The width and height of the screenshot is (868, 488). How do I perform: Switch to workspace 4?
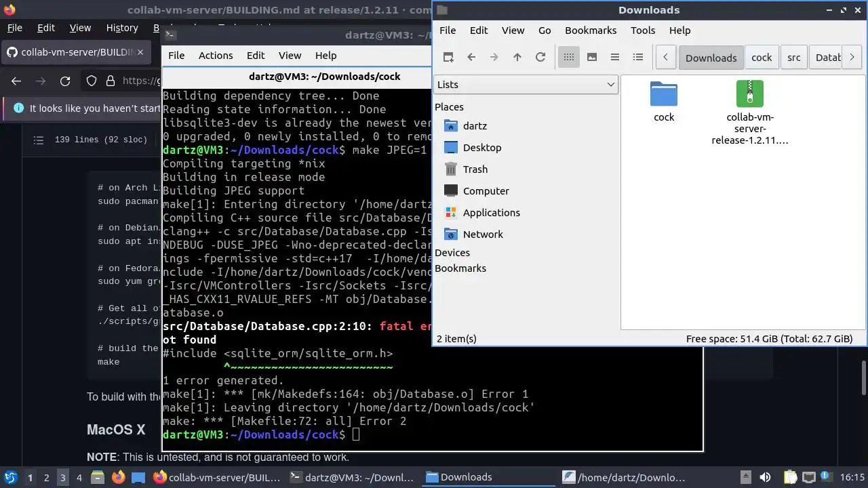point(79,477)
